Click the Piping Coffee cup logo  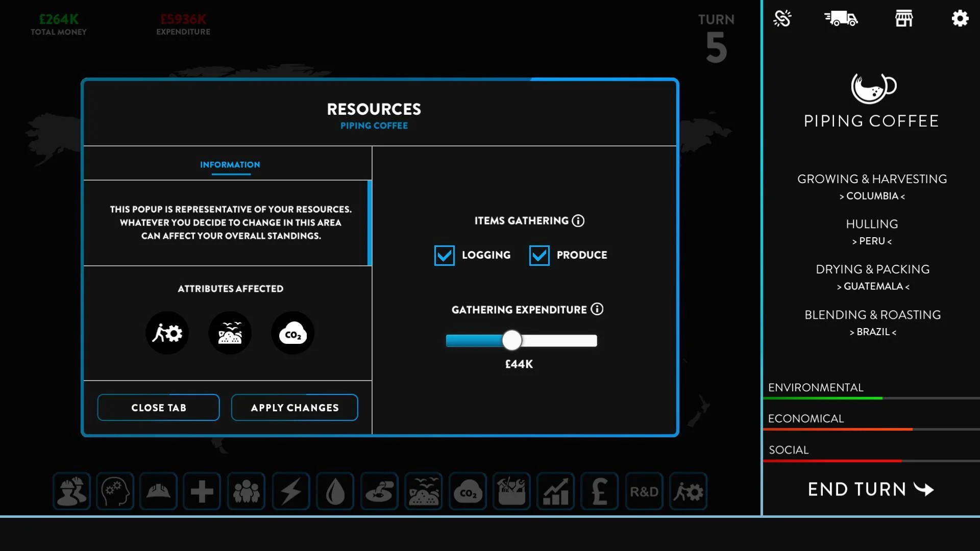point(873,88)
